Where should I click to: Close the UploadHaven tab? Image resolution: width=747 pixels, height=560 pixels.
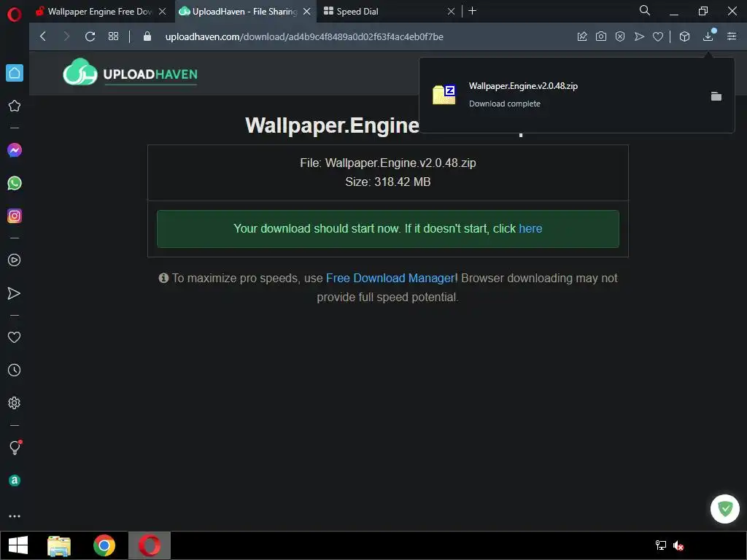click(x=307, y=12)
